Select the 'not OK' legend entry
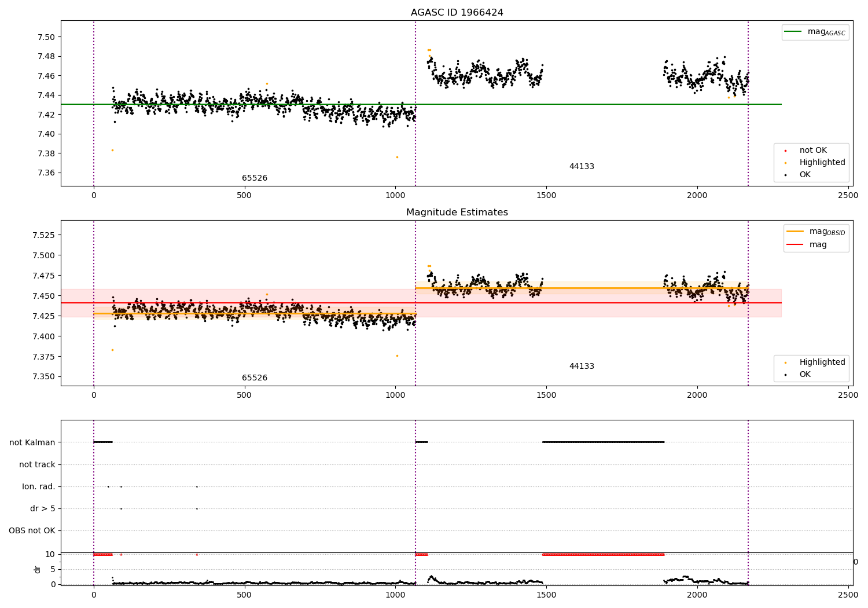 click(813, 151)
